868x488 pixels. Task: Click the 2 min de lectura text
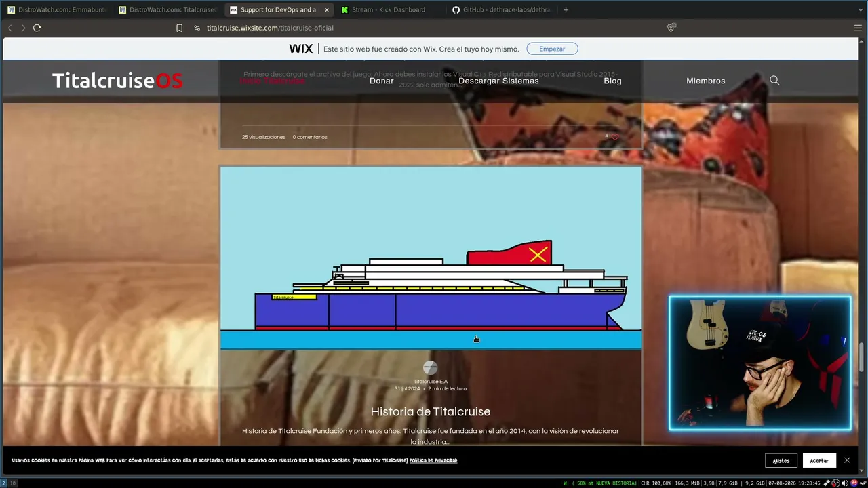[x=448, y=389]
